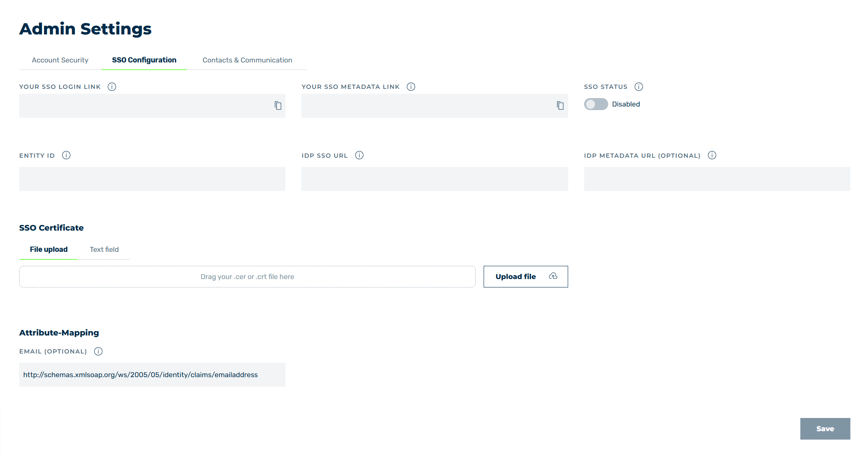The width and height of the screenshot is (868, 458).
Task: Open the SSO Status info tooltip
Action: (639, 87)
